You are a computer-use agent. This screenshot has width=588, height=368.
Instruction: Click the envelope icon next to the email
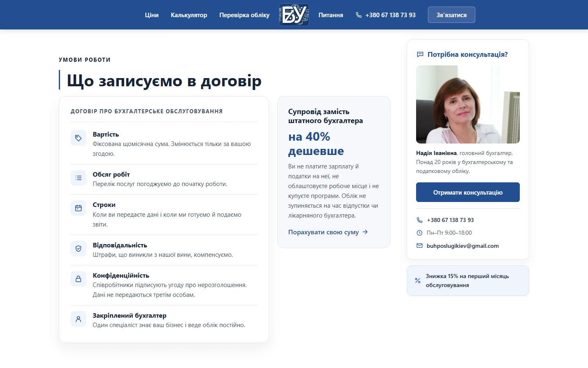[x=419, y=246]
